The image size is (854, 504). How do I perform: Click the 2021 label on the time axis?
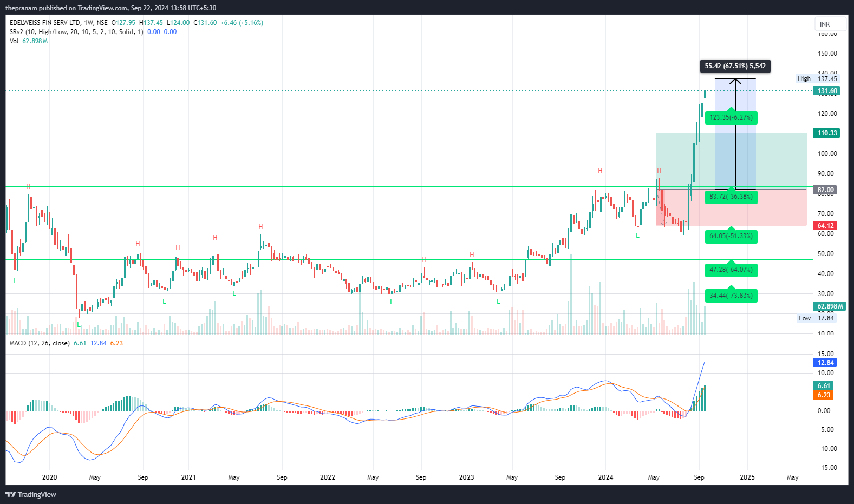coord(188,477)
